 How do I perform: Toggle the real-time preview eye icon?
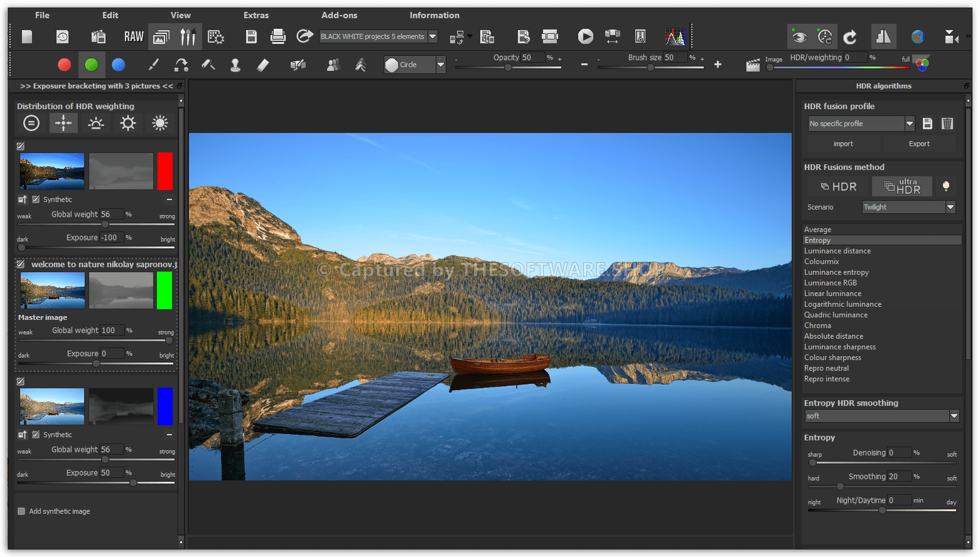tap(799, 37)
